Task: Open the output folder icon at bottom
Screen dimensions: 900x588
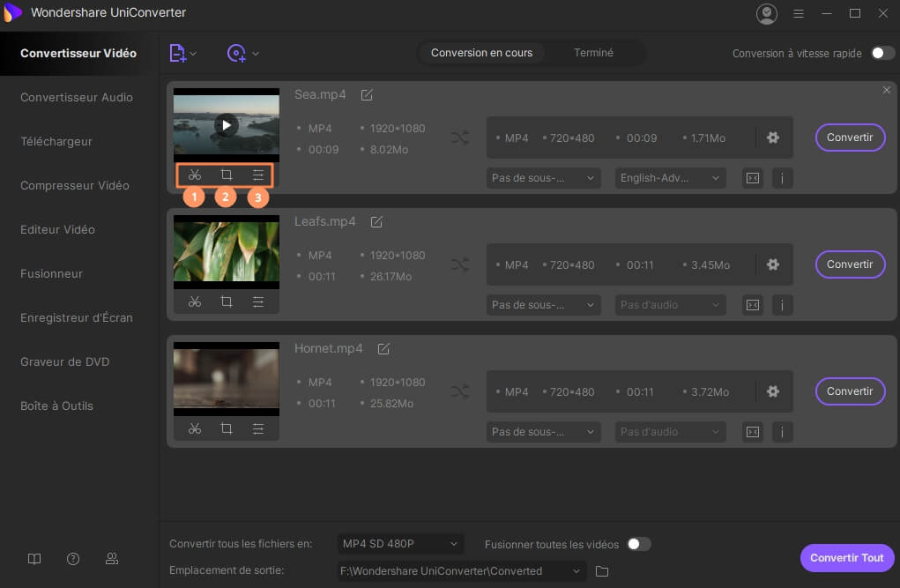Action: click(602, 571)
